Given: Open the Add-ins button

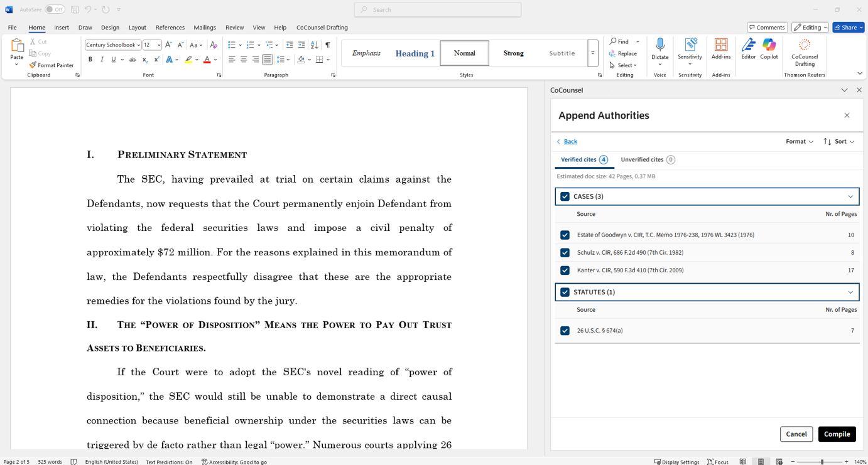Looking at the screenshot, I should tap(720, 49).
